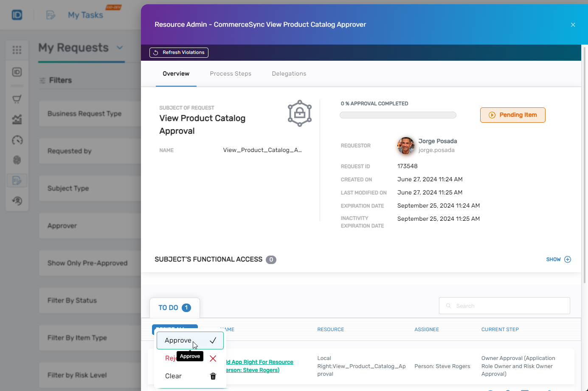The height and width of the screenshot is (391, 588).
Task: Show the Subject's Functional Access section
Action: click(x=559, y=259)
